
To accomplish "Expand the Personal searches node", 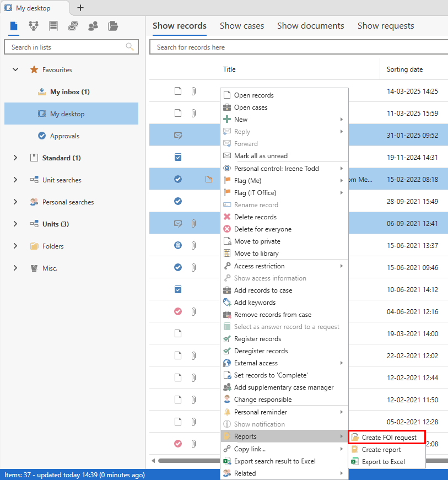I will [15, 202].
